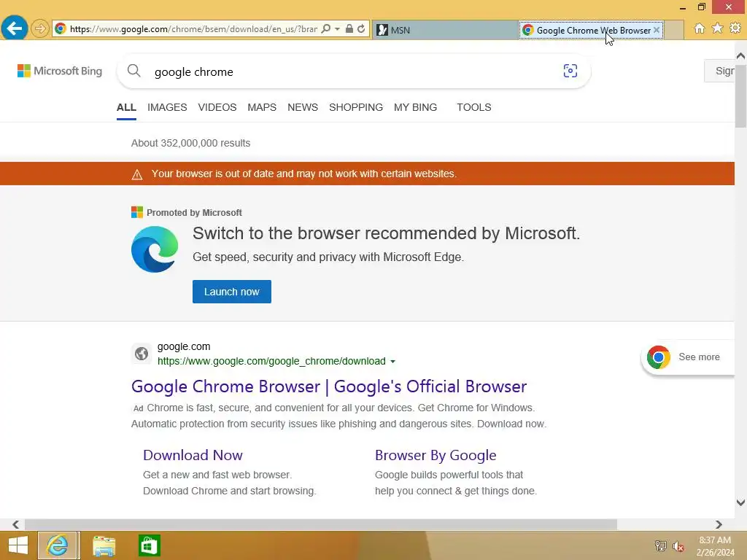
Task: Click the Switch to the browser headline
Action: (x=387, y=233)
